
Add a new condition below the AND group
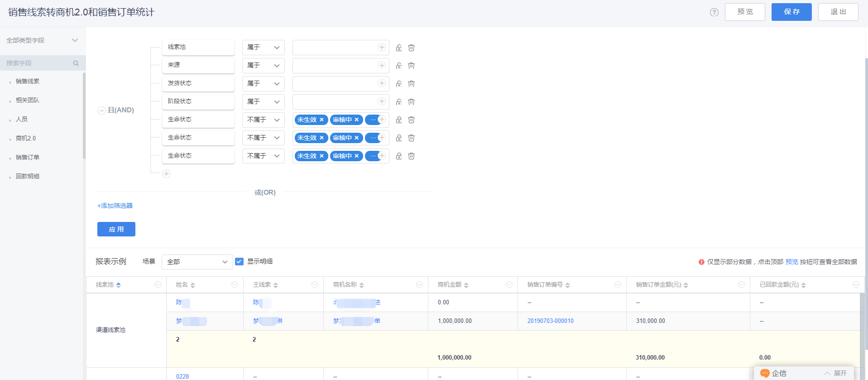pos(166,173)
